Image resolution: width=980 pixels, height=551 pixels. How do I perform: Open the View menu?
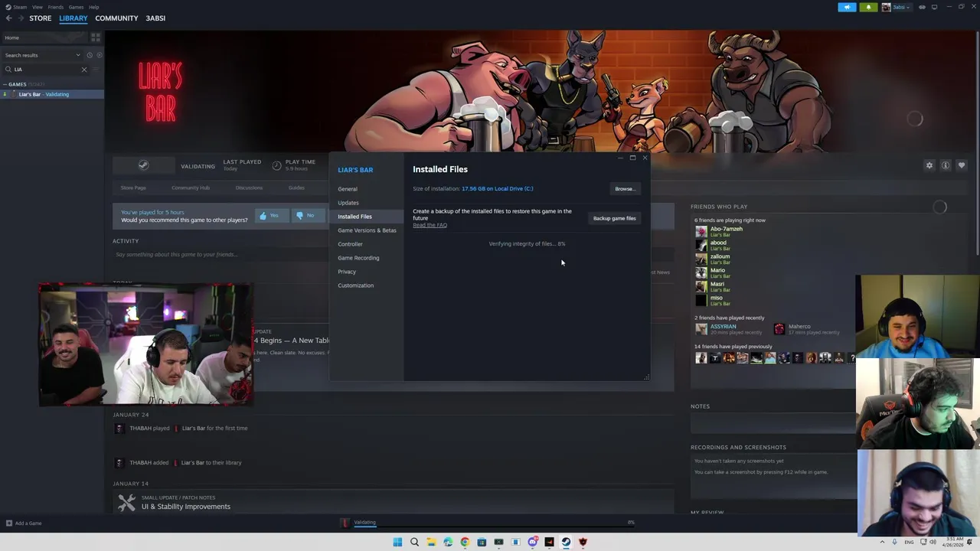pyautogui.click(x=37, y=7)
